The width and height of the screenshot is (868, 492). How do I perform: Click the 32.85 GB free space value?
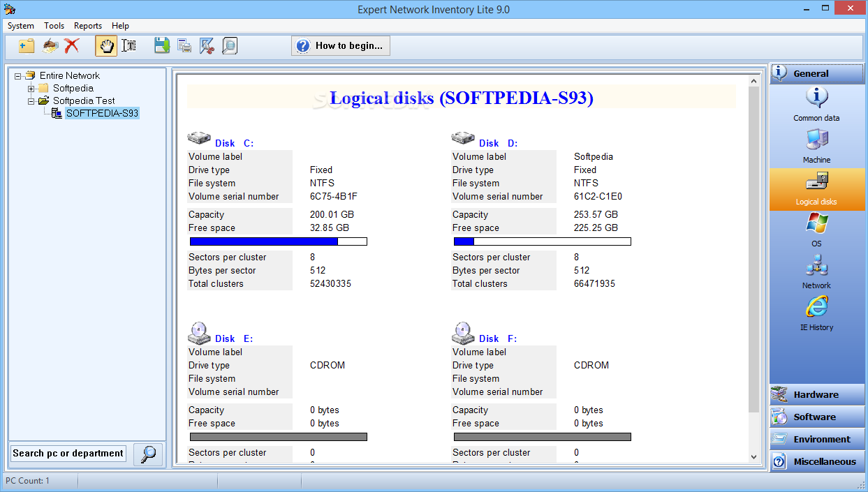(x=330, y=228)
